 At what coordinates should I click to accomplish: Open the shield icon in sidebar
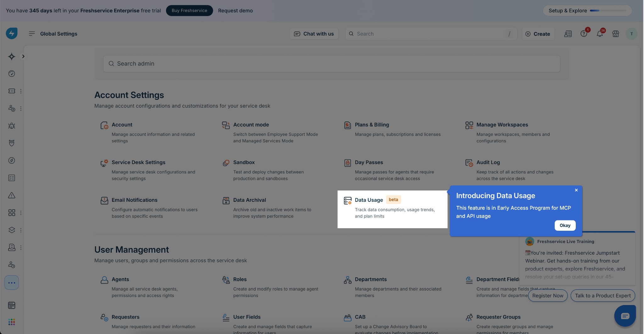pos(12,143)
